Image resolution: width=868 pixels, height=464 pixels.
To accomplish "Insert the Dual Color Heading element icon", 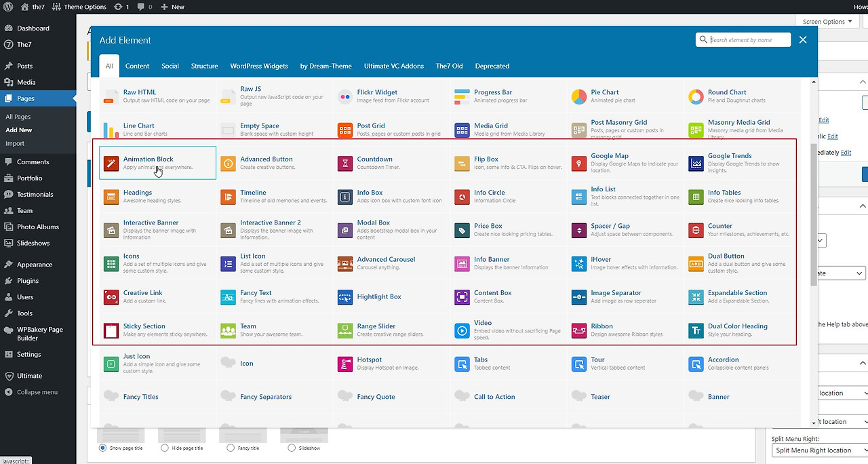I will (x=696, y=330).
